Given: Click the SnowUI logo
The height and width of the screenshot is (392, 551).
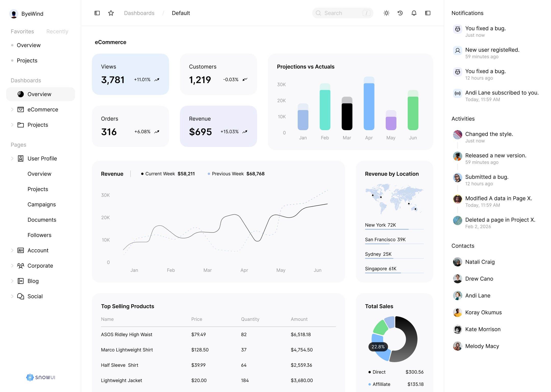Looking at the screenshot, I should coord(41,377).
